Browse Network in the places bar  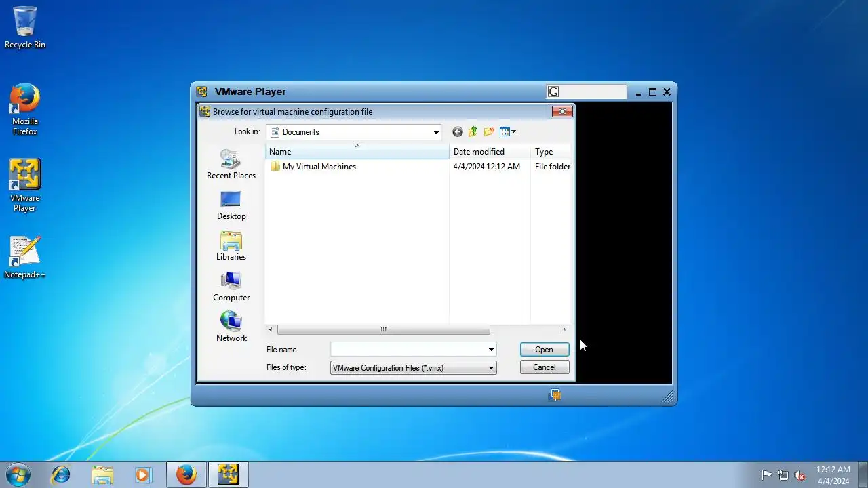click(x=231, y=327)
